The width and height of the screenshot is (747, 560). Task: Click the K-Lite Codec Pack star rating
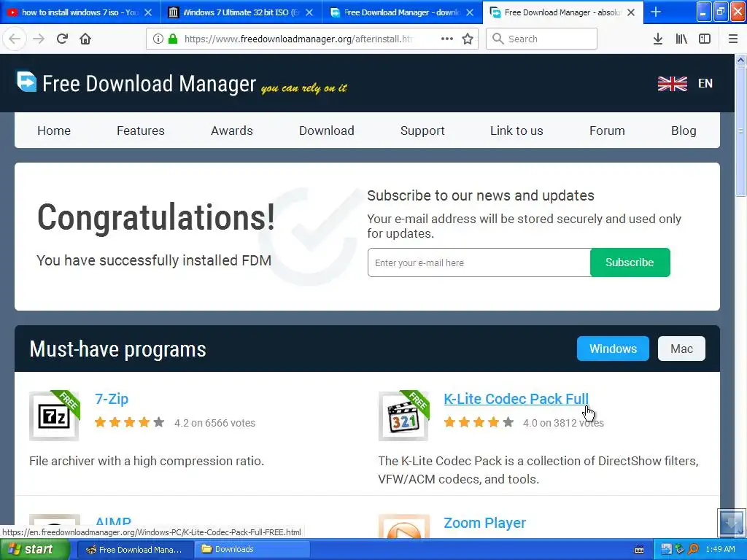click(479, 422)
